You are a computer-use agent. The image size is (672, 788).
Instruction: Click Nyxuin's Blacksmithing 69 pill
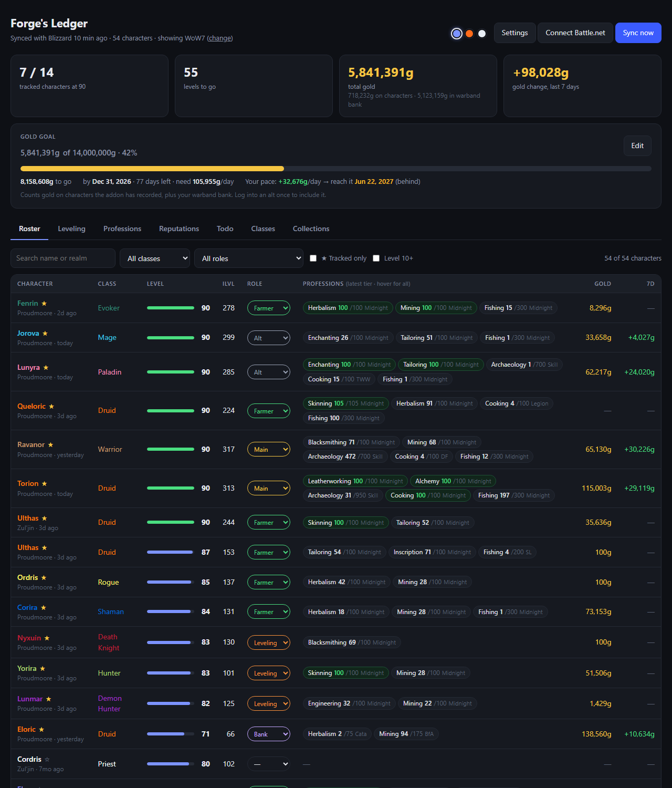click(x=352, y=642)
